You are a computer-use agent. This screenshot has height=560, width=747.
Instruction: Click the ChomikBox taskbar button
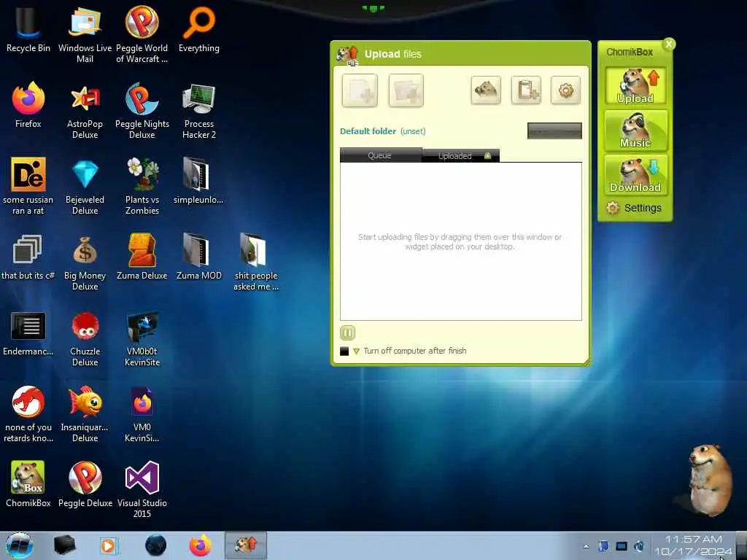pyautogui.click(x=246, y=545)
